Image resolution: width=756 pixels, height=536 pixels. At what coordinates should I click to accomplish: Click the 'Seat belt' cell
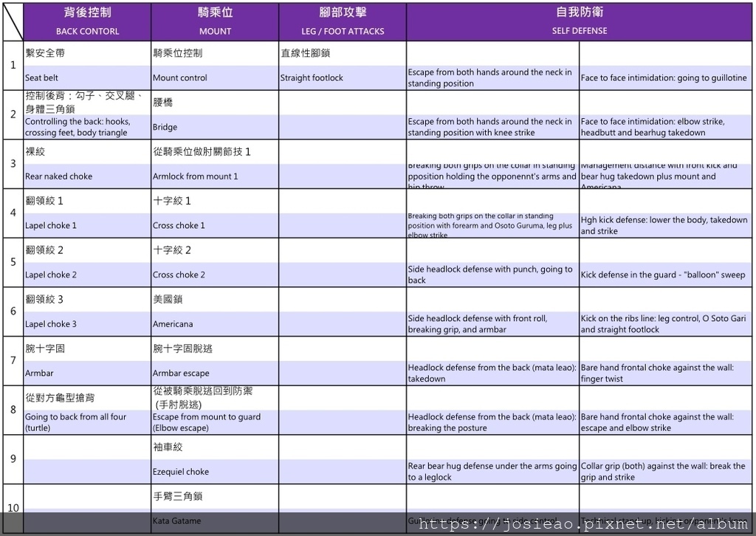[x=87, y=78]
